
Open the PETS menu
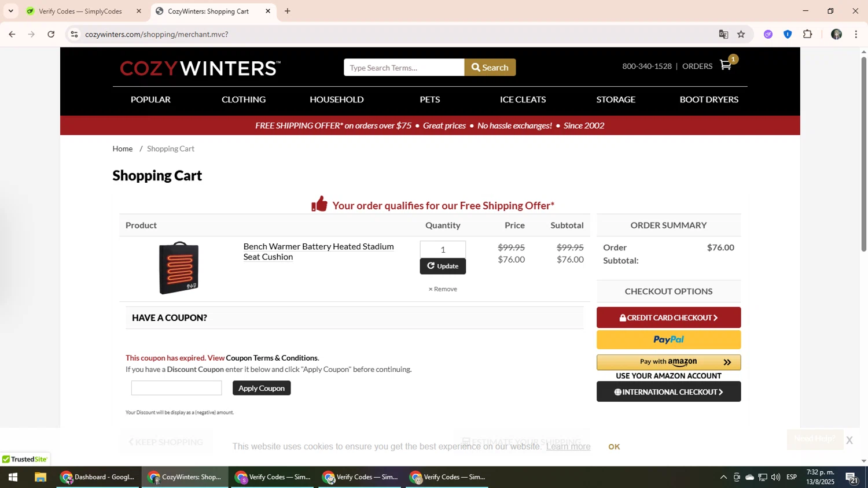pyautogui.click(x=430, y=99)
